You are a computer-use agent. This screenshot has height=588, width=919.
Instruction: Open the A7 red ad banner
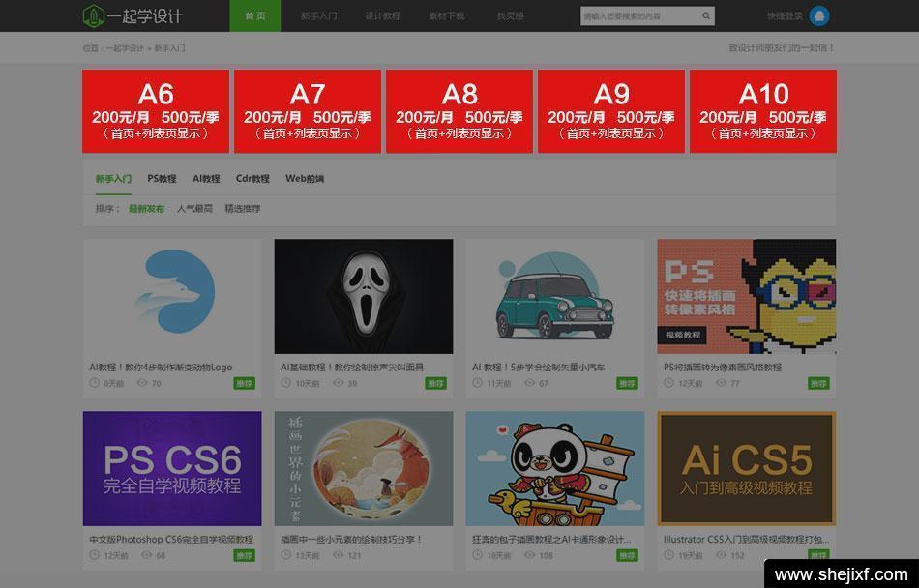pos(307,111)
